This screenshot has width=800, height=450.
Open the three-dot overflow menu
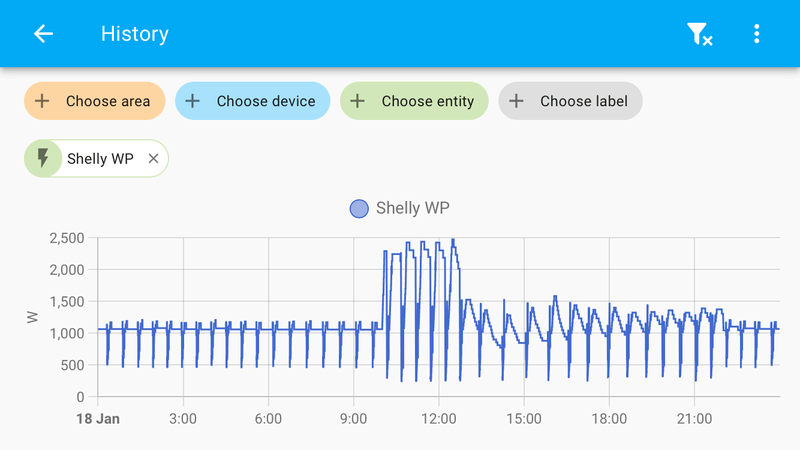tap(757, 34)
